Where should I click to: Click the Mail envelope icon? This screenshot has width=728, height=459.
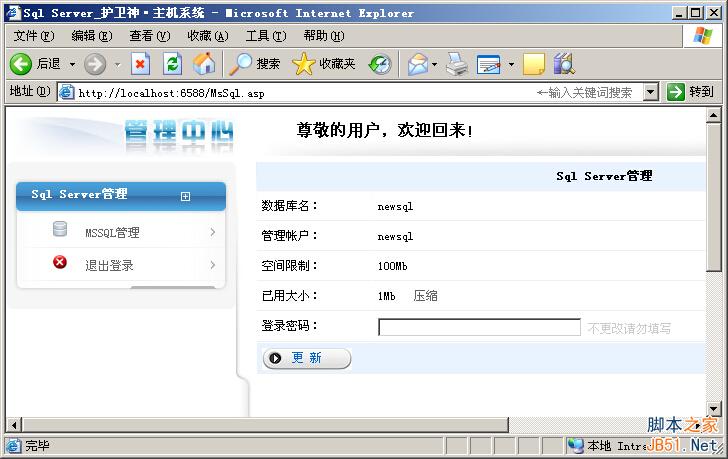(x=418, y=64)
